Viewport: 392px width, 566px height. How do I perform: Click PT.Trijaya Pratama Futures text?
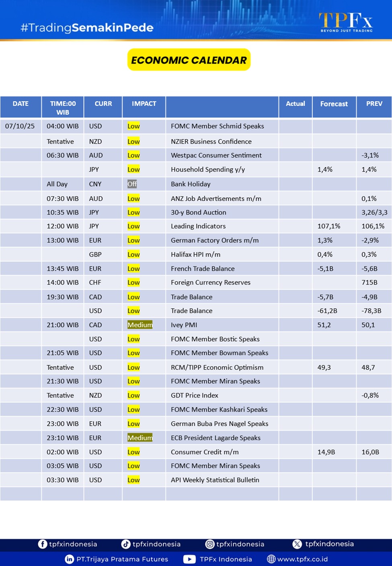point(122,559)
